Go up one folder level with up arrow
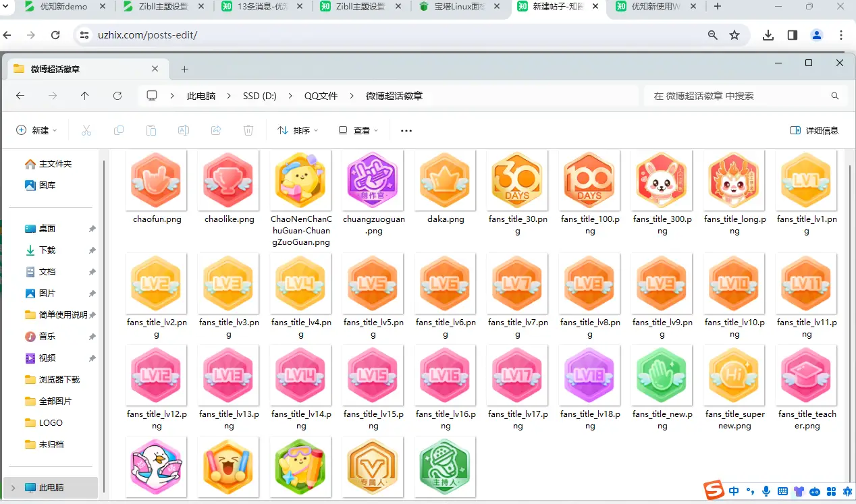856x504 pixels. (84, 96)
